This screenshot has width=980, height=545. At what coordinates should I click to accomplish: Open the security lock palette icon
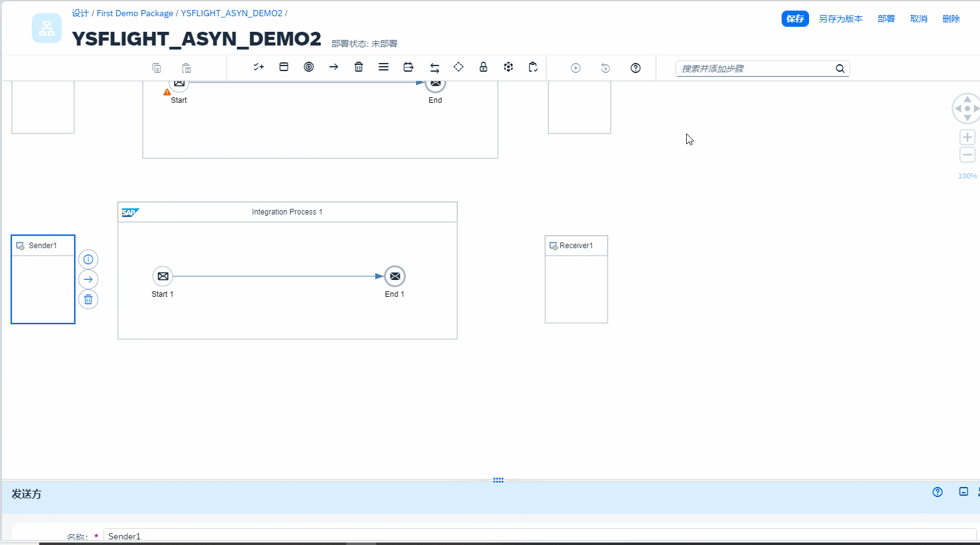(483, 67)
